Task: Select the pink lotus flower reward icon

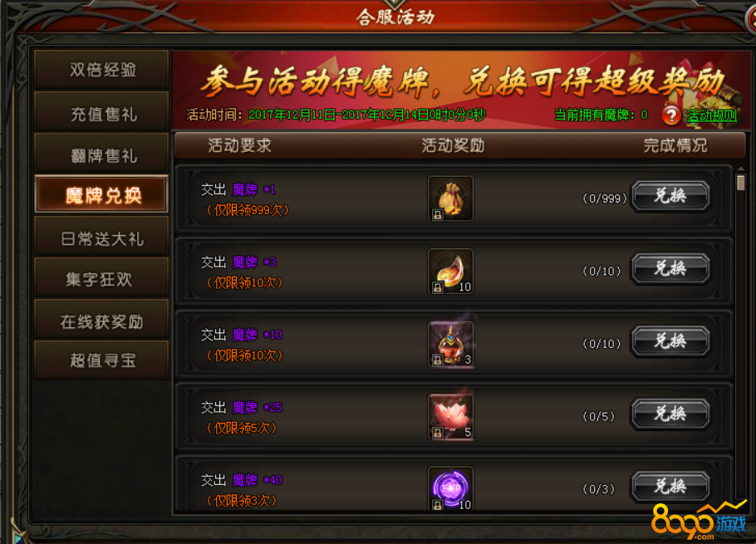Action: pos(450,417)
